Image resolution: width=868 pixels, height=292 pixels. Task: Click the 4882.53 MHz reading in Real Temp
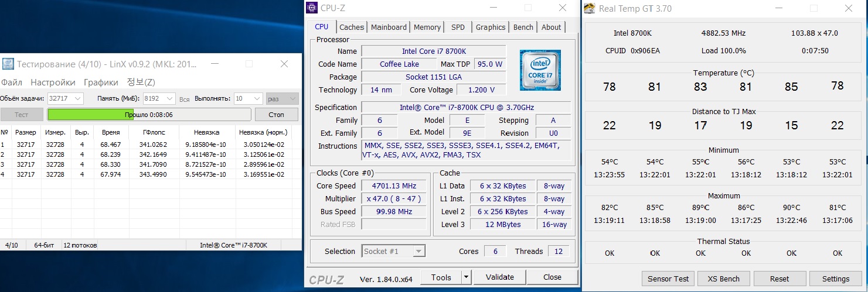pyautogui.click(x=724, y=33)
